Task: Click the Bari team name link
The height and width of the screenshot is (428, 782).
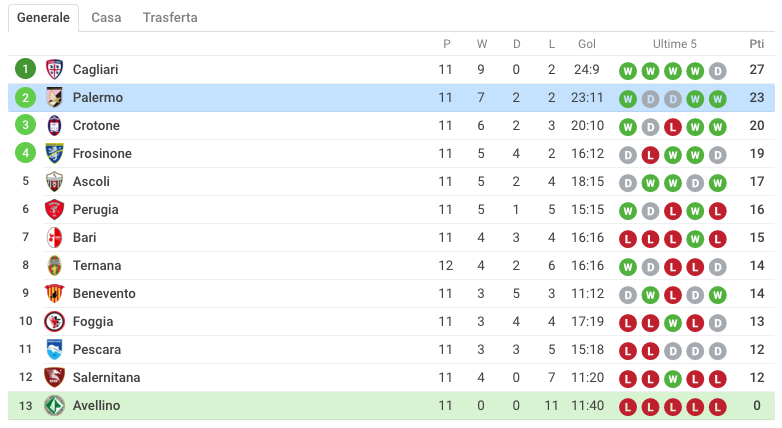Action: [84, 237]
